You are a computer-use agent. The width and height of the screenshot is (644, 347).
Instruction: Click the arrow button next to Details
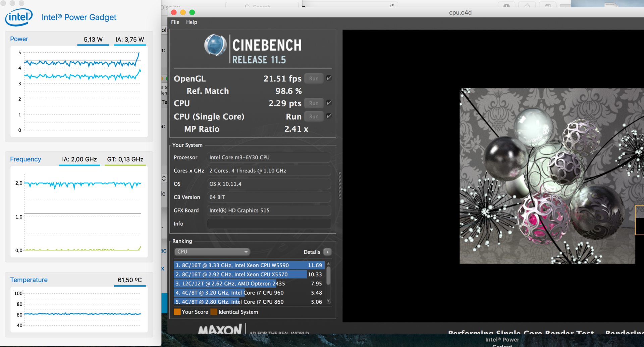point(328,252)
